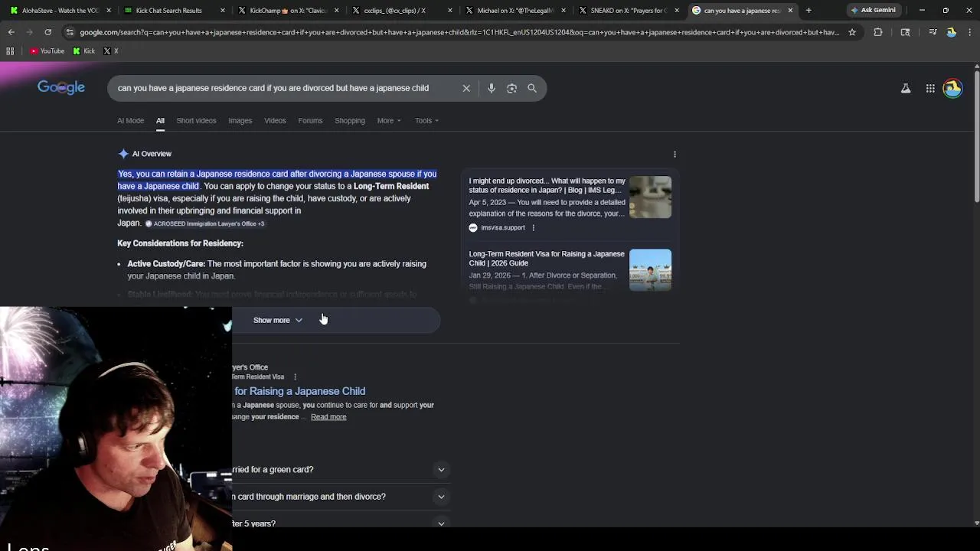
Task: Clear the search query with the X
Action: click(466, 88)
